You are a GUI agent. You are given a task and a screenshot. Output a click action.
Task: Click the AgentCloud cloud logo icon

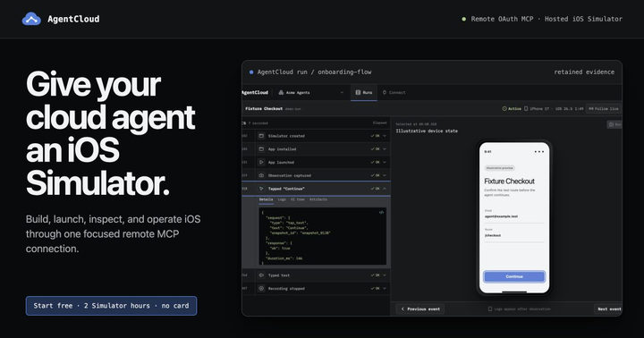(x=31, y=19)
